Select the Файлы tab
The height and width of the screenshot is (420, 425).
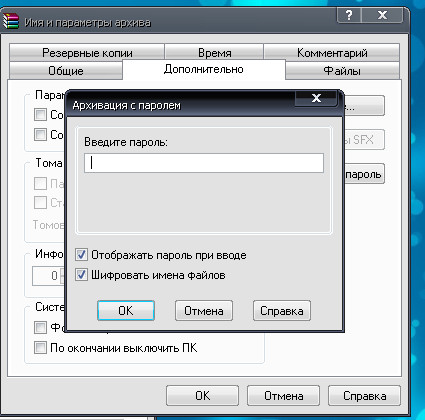tap(342, 71)
